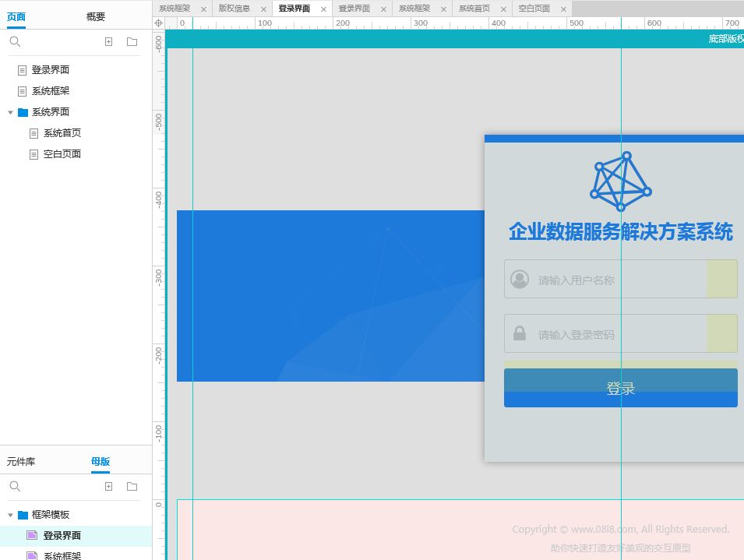The width and height of the screenshot is (744, 560).
Task: Add a new page in the Pages panel
Action: coord(109,42)
